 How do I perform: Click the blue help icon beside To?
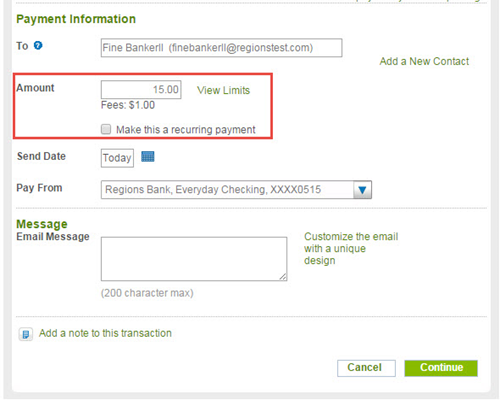pyautogui.click(x=38, y=45)
